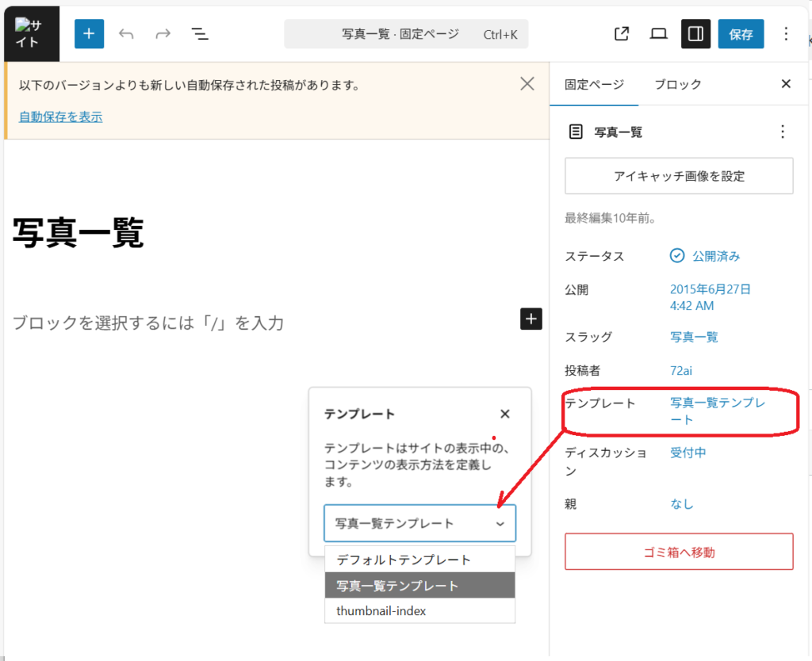The image size is (812, 661).
Task: Click the テンプレート popover heading
Action: tap(359, 414)
